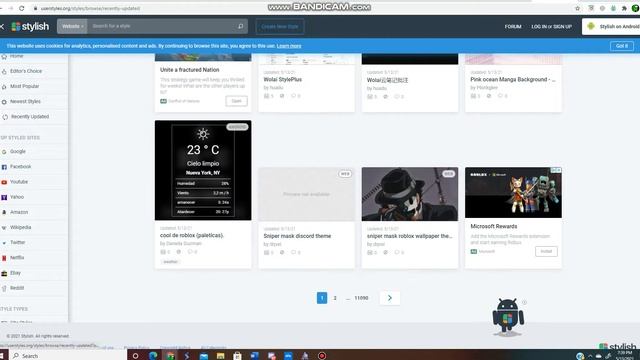Click the Android robot mascot
The image size is (640, 360).
click(508, 318)
